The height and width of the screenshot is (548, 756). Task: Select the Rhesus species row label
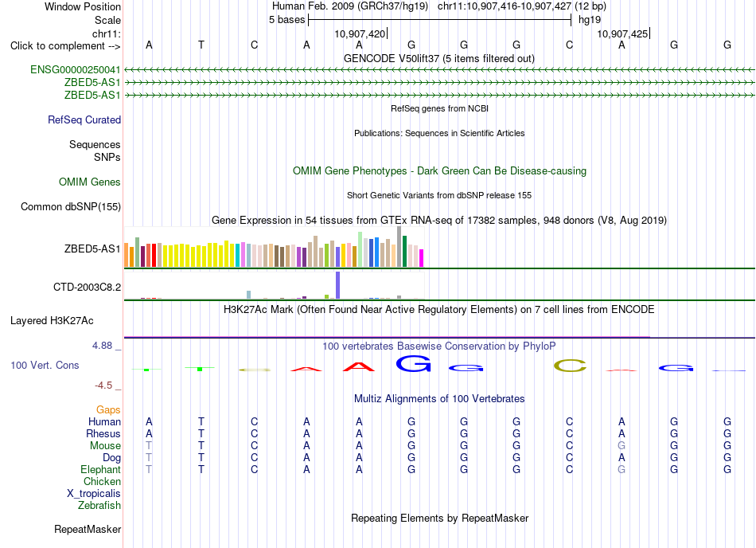click(103, 433)
